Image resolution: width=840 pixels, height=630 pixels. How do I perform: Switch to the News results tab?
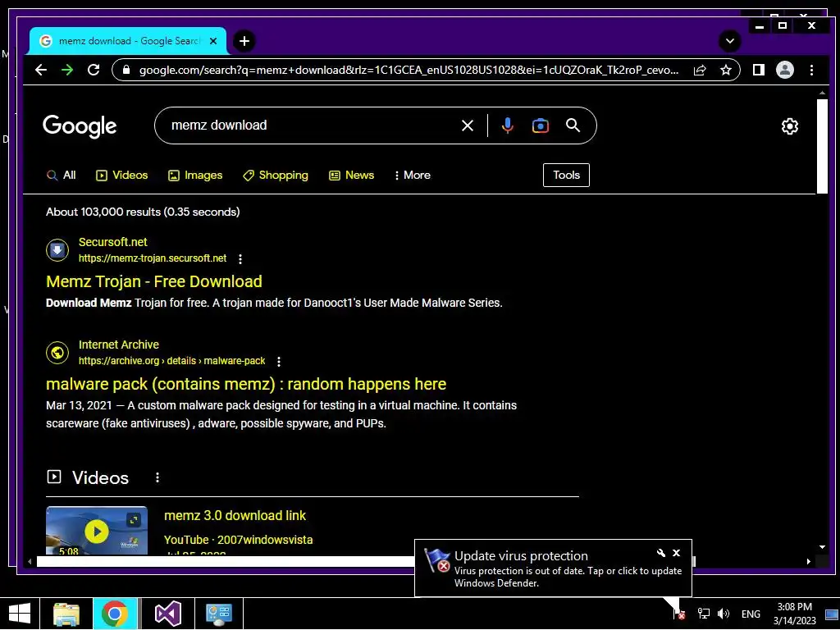pos(351,176)
